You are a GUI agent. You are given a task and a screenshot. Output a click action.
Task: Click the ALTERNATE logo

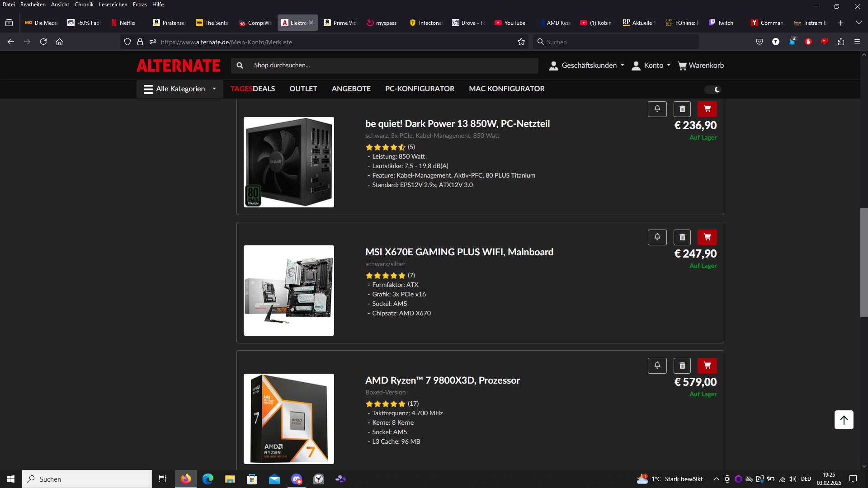[x=179, y=66]
